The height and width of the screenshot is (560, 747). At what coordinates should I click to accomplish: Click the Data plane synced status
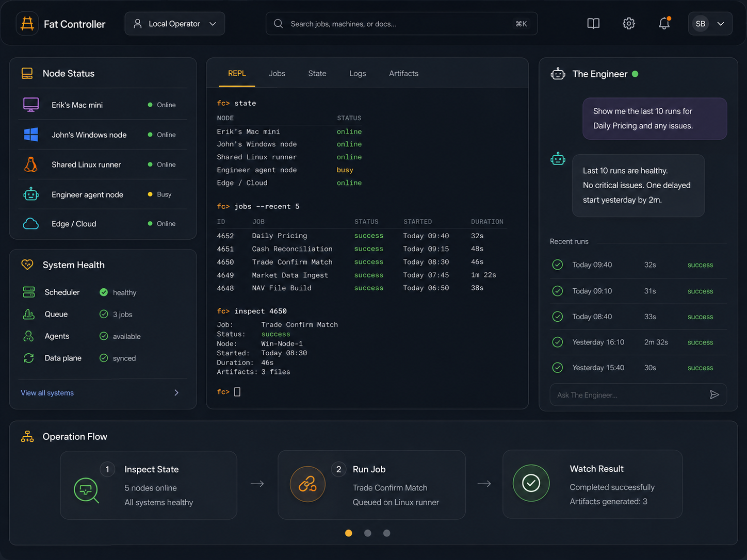(118, 358)
